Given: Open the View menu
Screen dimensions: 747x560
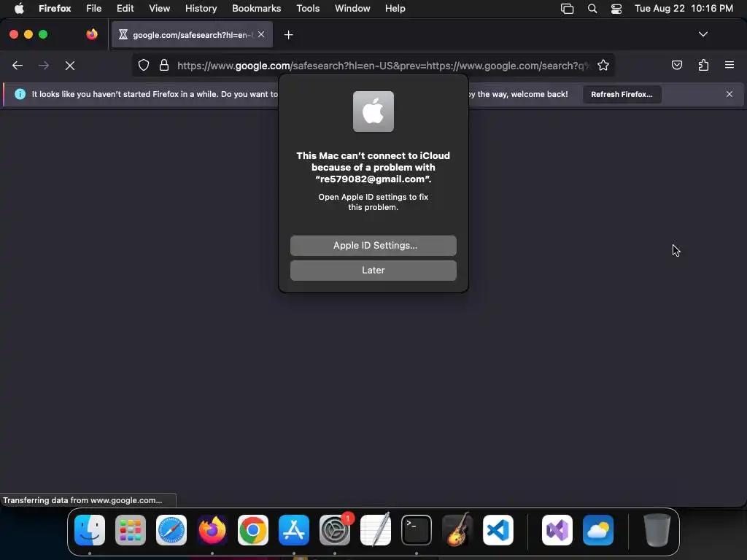Looking at the screenshot, I should point(159,9).
